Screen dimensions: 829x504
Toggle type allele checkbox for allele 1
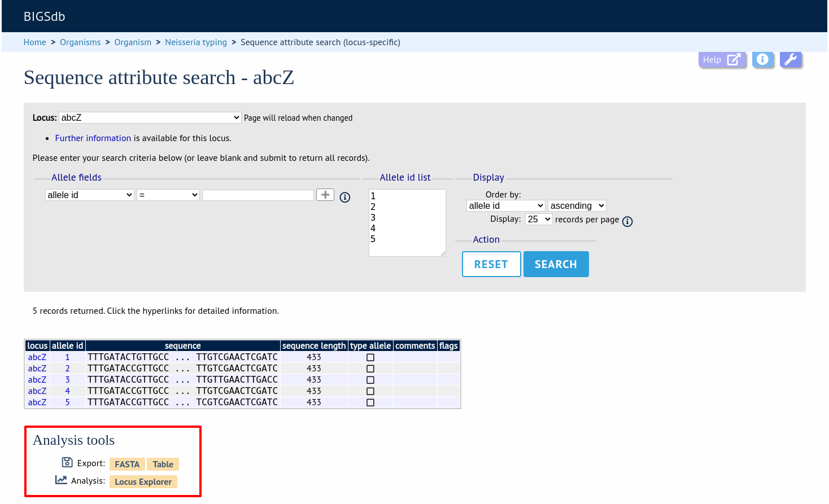coord(370,357)
